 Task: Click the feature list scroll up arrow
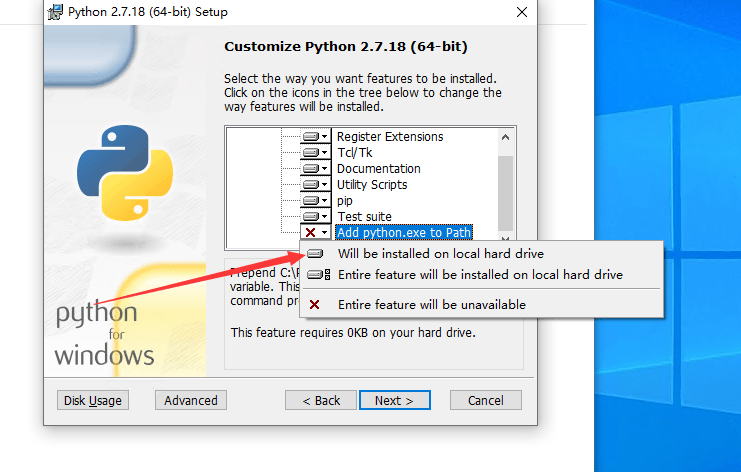coord(505,137)
